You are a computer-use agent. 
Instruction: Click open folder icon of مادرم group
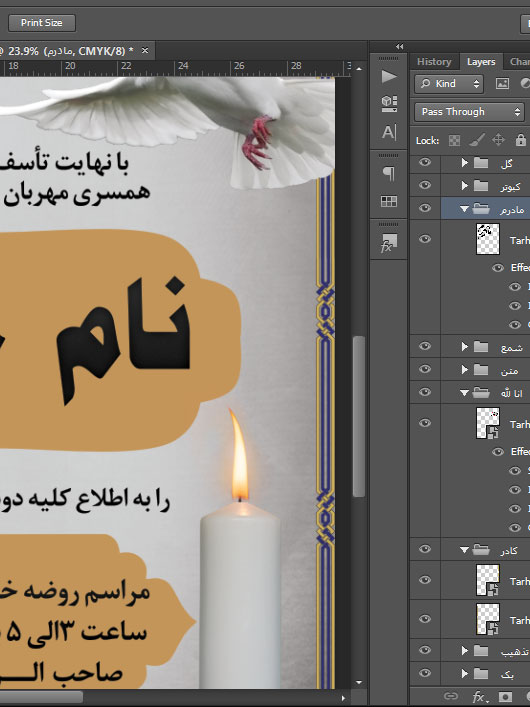(481, 208)
